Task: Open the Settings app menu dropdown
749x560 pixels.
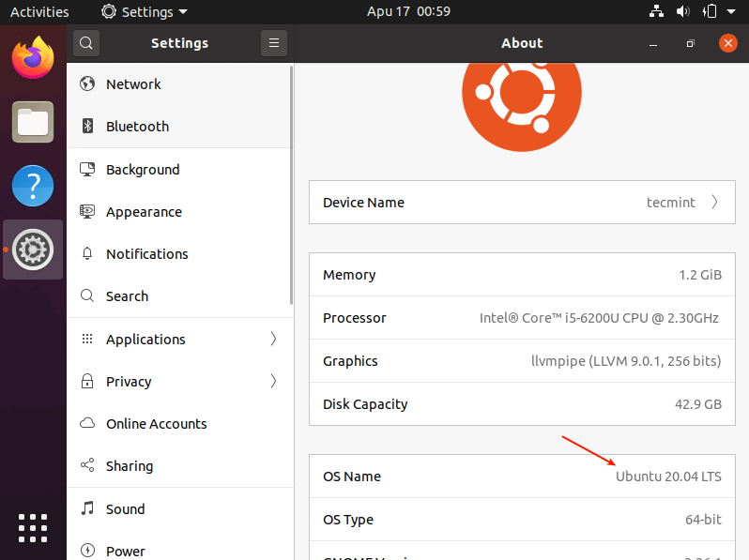Action: pos(144,12)
